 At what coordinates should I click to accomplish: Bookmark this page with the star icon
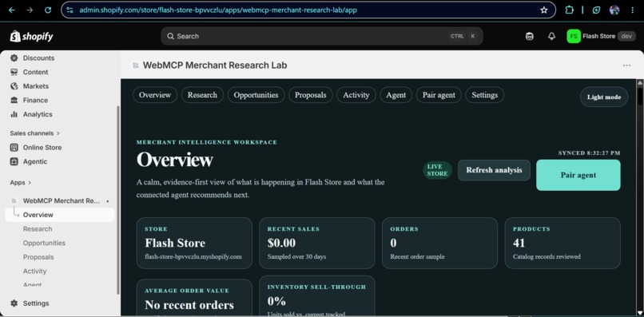pyautogui.click(x=544, y=10)
